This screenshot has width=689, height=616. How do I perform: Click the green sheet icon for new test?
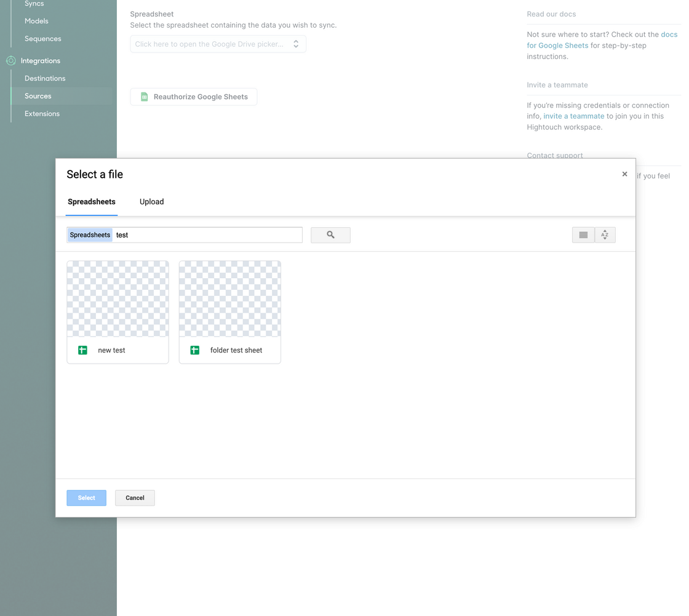82,350
